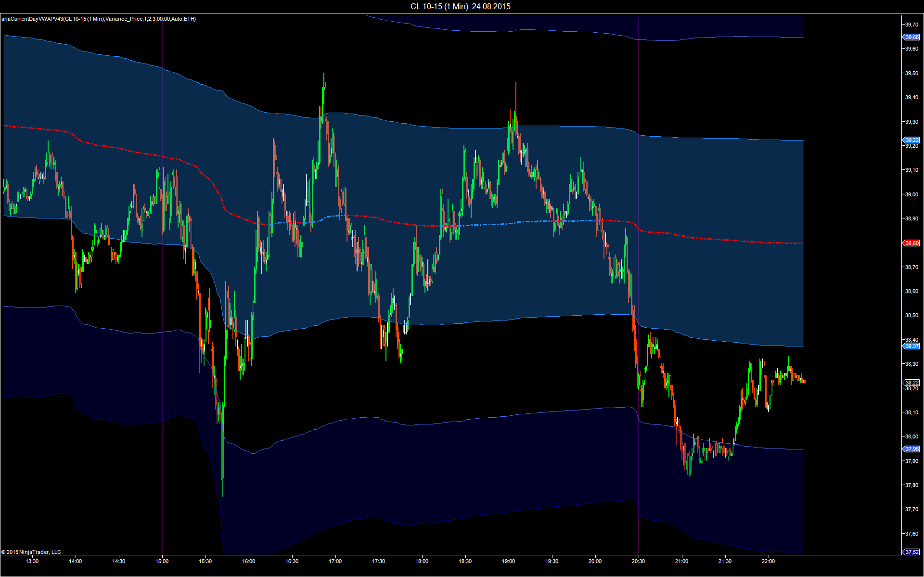
Task: Click the red 38,80 VWAP price marker
Action: [x=911, y=244]
